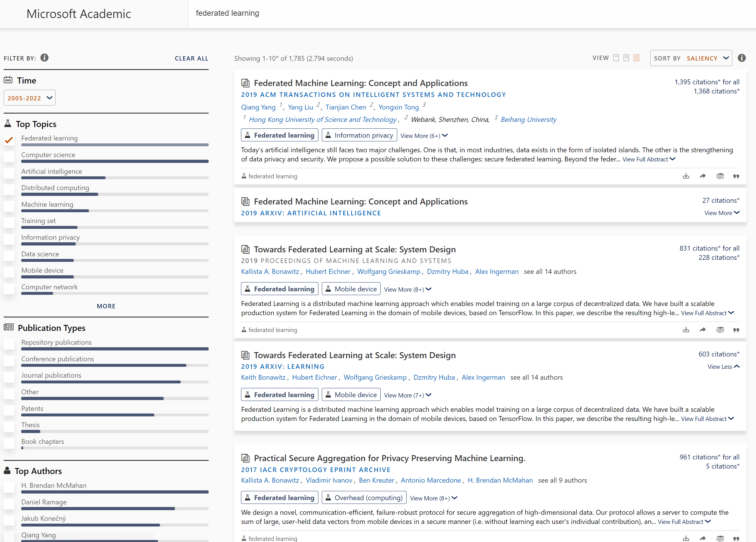Uncheck the Federated learning topic filter
756x542 pixels.
[x=9, y=140]
